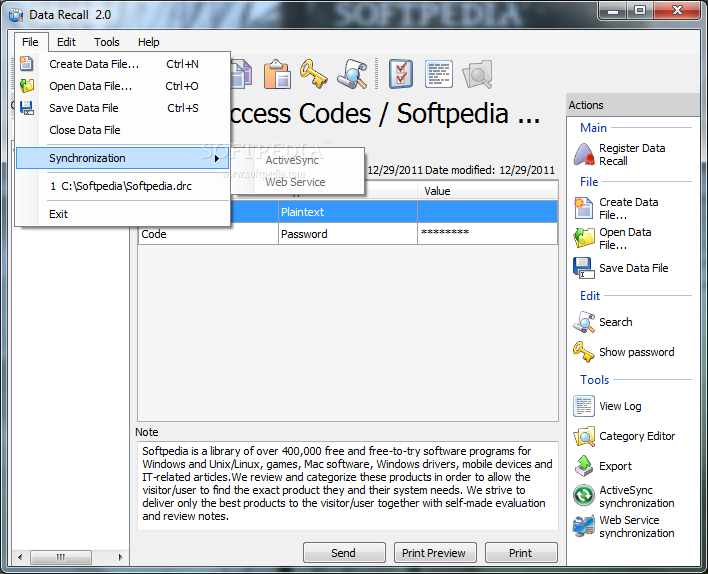Click Show password key icon in Actions
The image size is (708, 574).
click(583, 352)
